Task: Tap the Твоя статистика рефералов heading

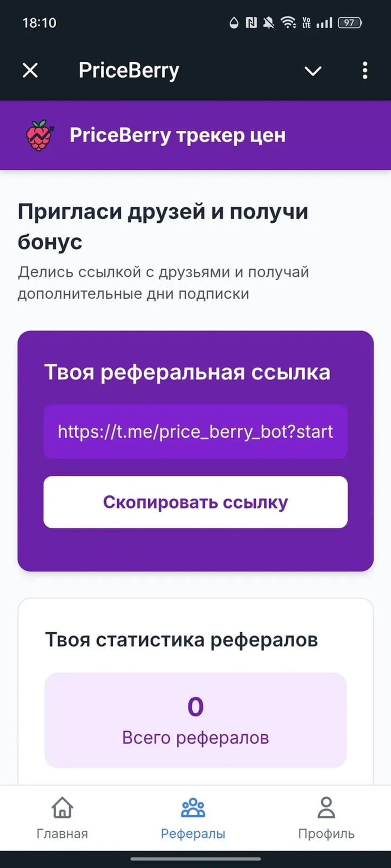Action: point(181,640)
